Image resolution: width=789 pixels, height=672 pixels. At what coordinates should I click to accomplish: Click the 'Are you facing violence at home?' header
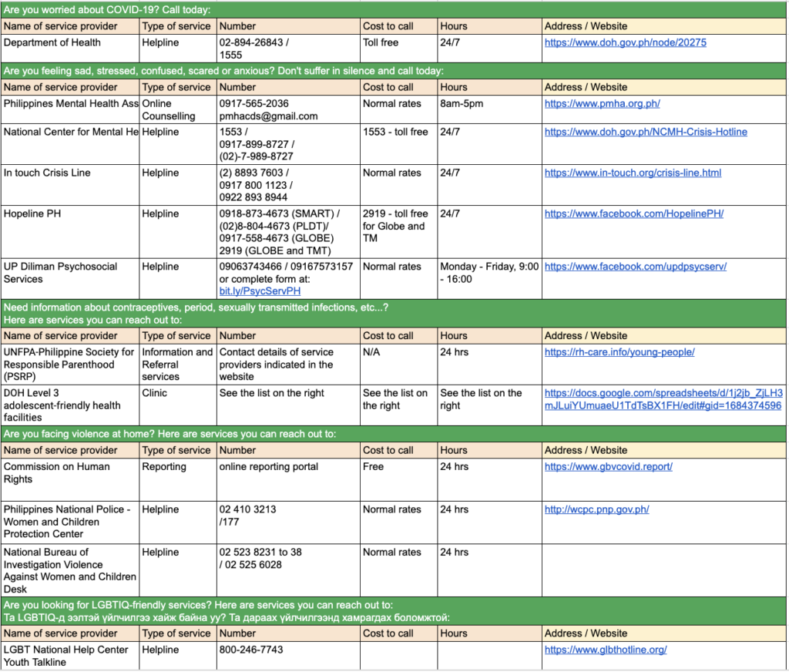point(394,434)
